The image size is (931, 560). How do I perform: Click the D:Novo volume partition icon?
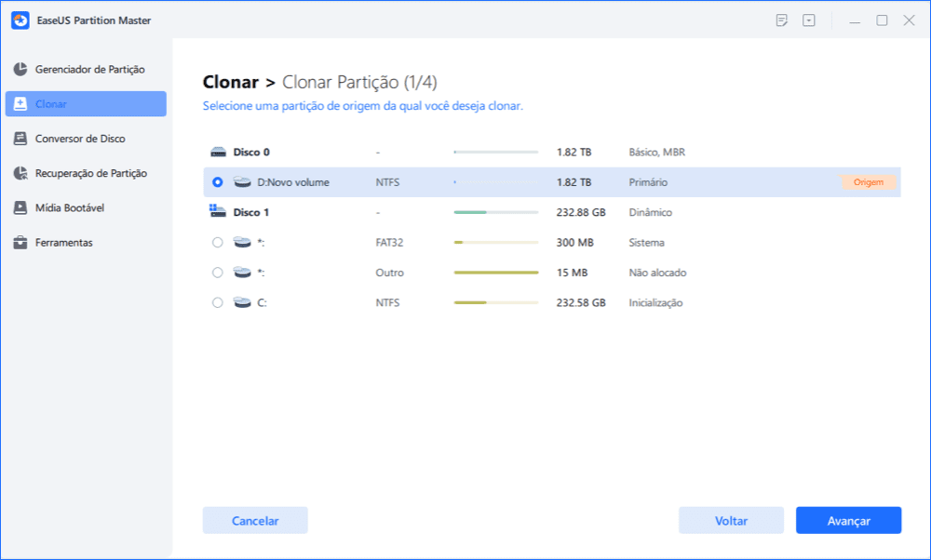click(242, 182)
